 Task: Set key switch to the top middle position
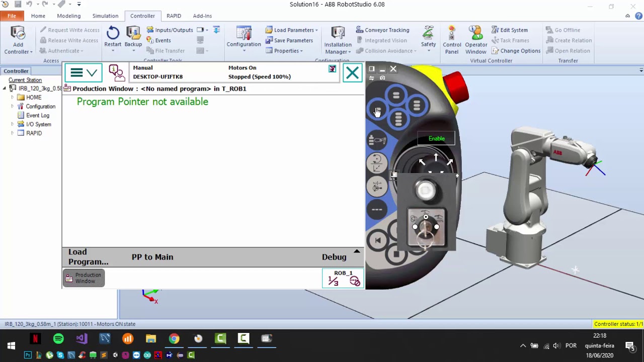(426, 217)
